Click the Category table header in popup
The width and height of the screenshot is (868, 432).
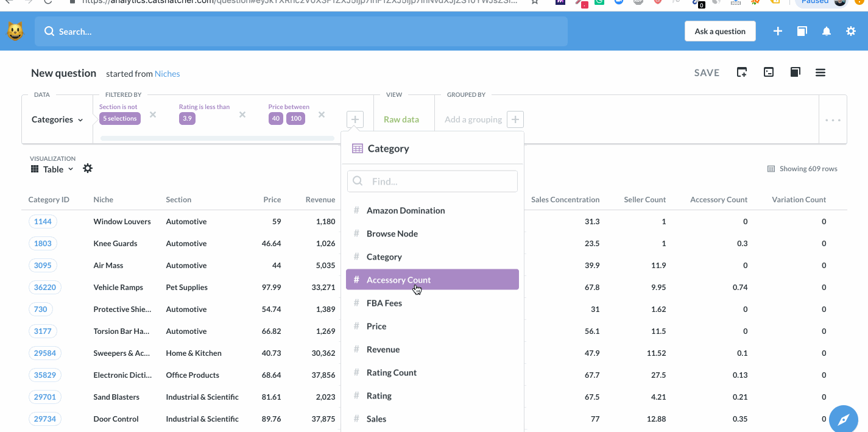(381, 148)
